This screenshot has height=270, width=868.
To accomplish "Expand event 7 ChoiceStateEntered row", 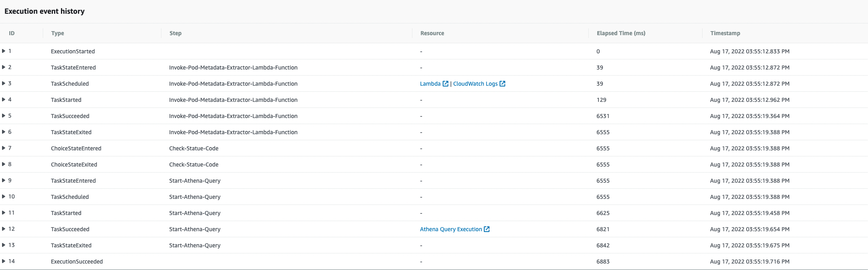I will 4,148.
